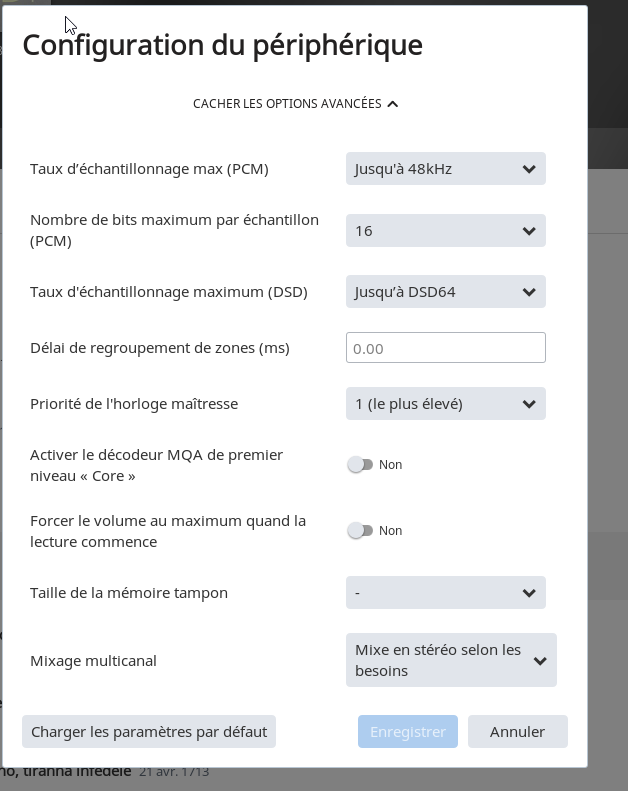Click the arrow icon beside 'Jusqu'à DSD64'
This screenshot has width=628, height=791.
coord(529,292)
